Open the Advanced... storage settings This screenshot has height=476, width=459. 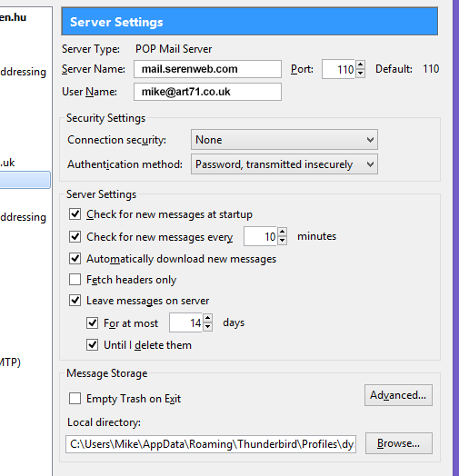[398, 395]
